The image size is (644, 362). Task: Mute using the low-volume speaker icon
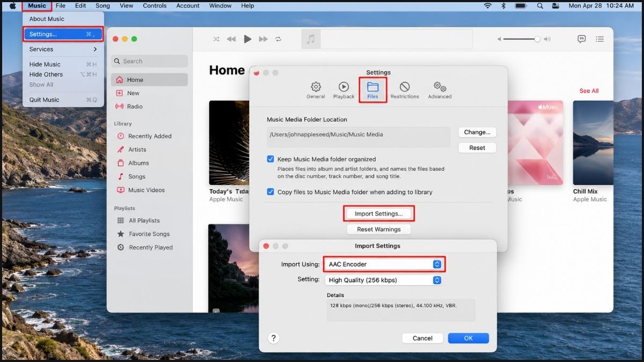pyautogui.click(x=499, y=39)
